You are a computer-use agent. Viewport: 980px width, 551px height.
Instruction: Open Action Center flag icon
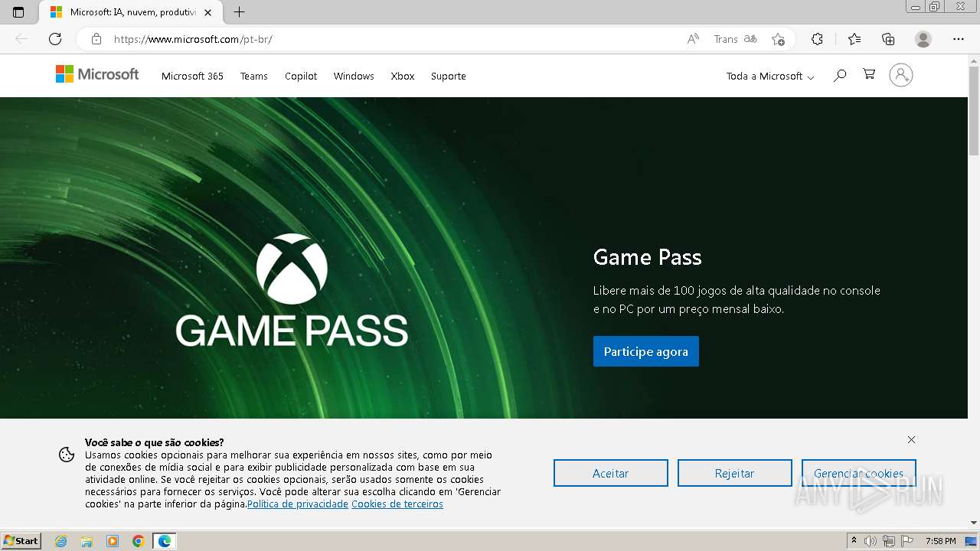tap(907, 541)
